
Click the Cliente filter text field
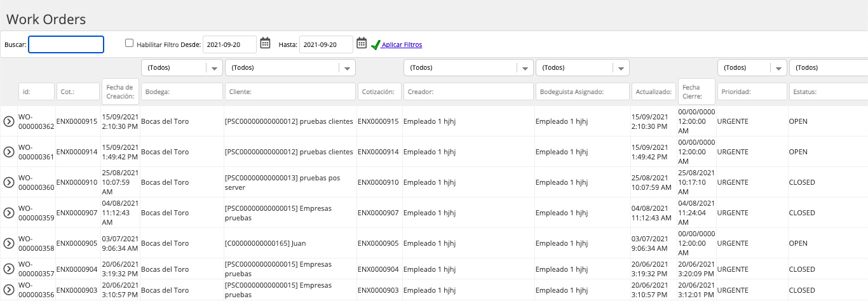pyautogui.click(x=290, y=92)
